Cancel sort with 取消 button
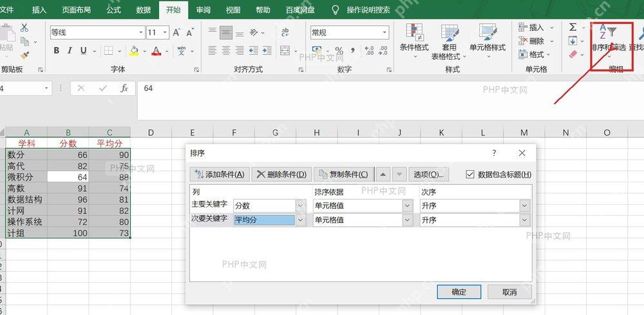This screenshot has width=644, height=315. [x=509, y=292]
